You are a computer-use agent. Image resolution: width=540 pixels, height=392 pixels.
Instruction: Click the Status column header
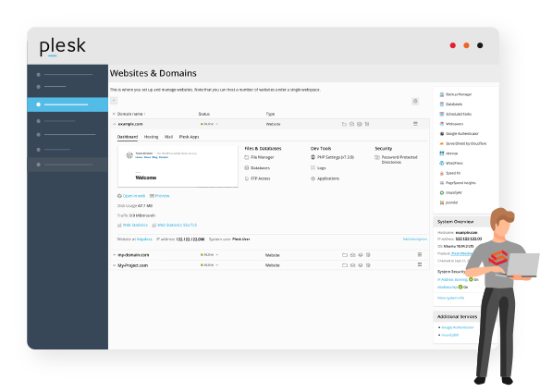pos(203,114)
